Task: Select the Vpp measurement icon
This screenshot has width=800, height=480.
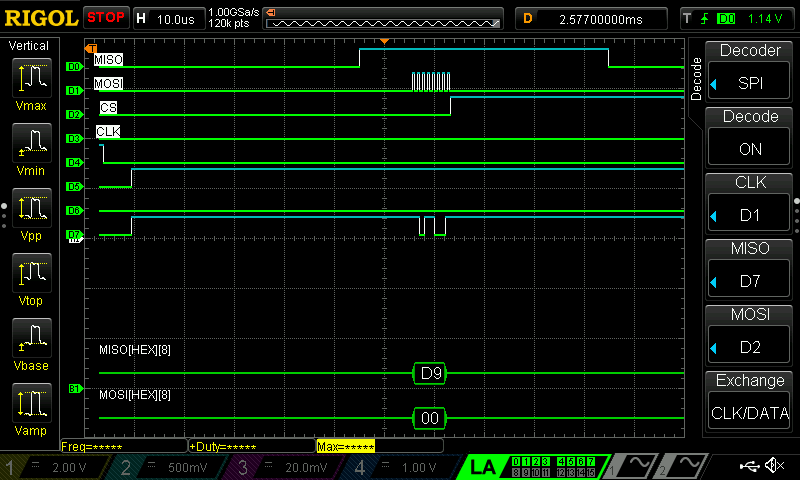Action: (x=32, y=208)
